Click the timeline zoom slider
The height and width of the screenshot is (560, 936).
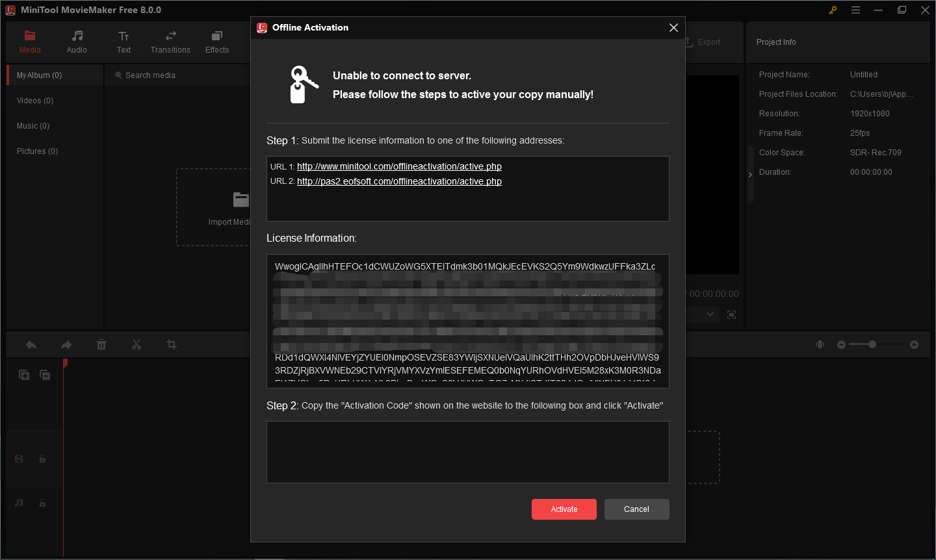tap(876, 344)
